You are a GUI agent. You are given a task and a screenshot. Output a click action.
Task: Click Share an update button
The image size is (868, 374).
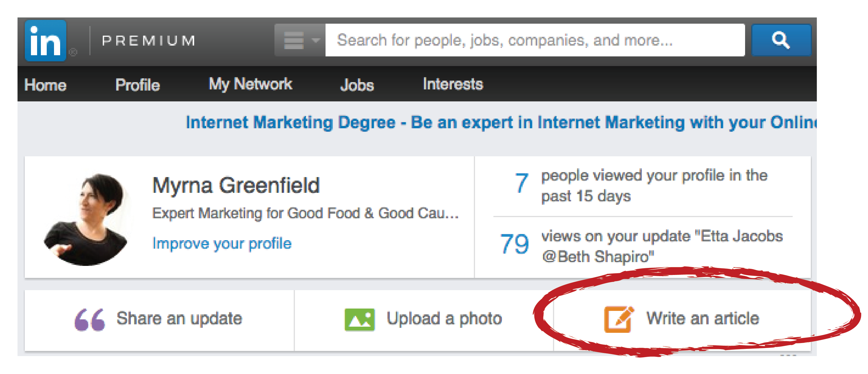pos(179,319)
